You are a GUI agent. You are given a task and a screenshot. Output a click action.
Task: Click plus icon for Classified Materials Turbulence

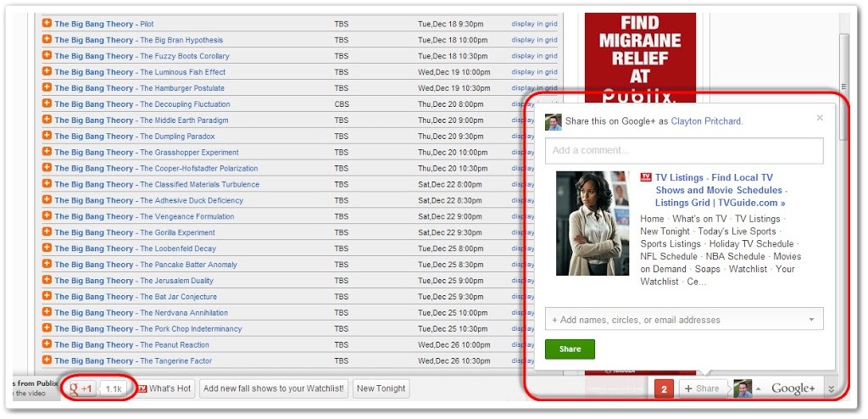47,184
